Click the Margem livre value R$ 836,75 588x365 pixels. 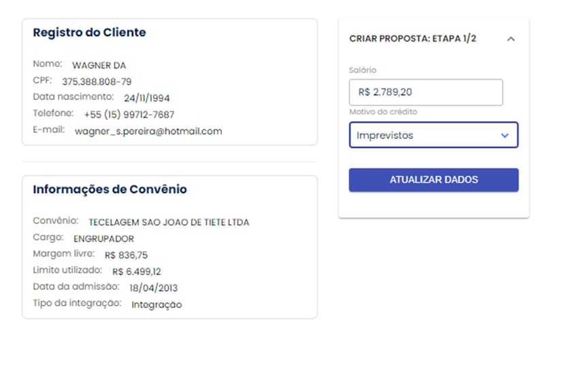pos(126,255)
